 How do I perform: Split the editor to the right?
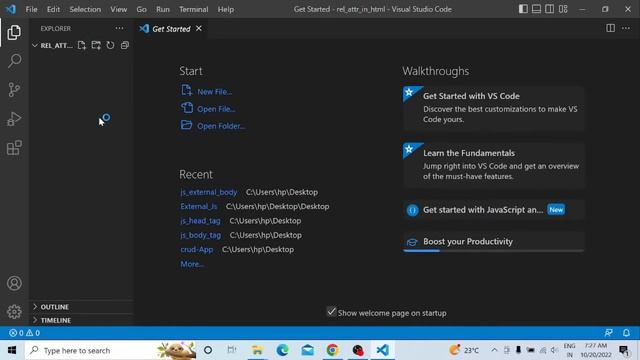610,28
